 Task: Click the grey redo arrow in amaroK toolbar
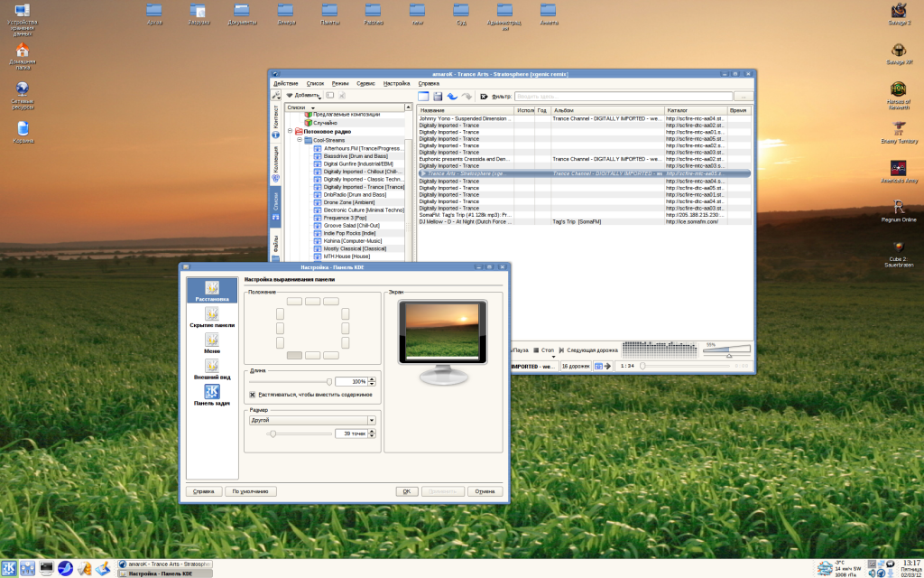pyautogui.click(x=467, y=96)
